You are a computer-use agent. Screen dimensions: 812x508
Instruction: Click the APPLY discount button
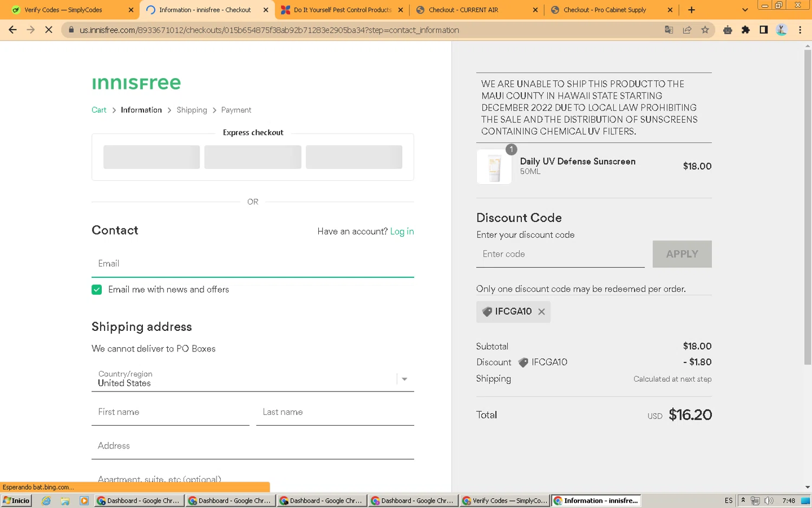[682, 254]
